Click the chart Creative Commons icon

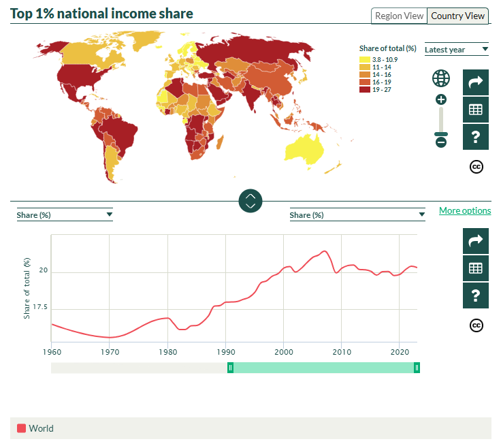pos(476,325)
